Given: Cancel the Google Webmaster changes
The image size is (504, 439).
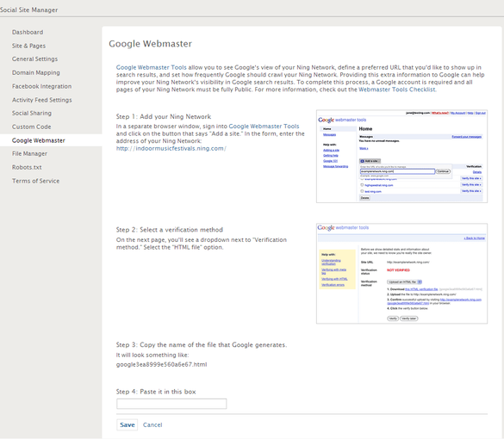Looking at the screenshot, I should [x=152, y=425].
